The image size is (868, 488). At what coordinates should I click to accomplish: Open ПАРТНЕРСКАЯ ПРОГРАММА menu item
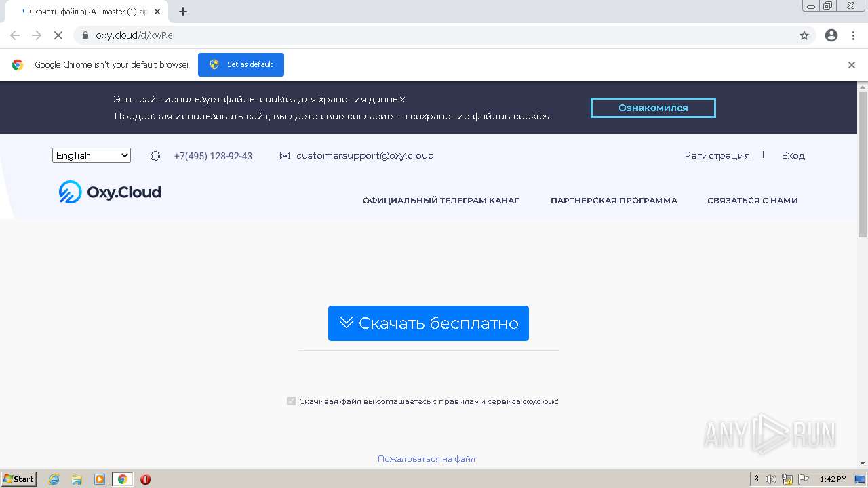[614, 201]
